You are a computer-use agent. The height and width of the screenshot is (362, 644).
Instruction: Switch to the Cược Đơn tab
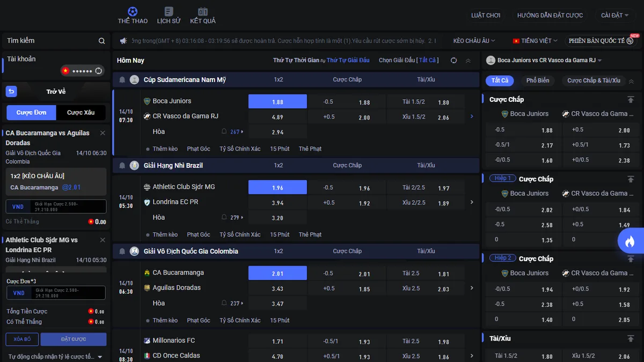(x=32, y=113)
